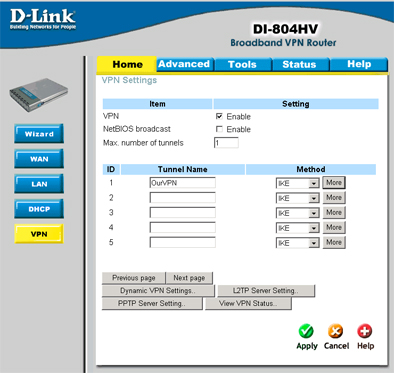Open the WAN sidebar button
The image size is (394, 373).
tap(39, 159)
